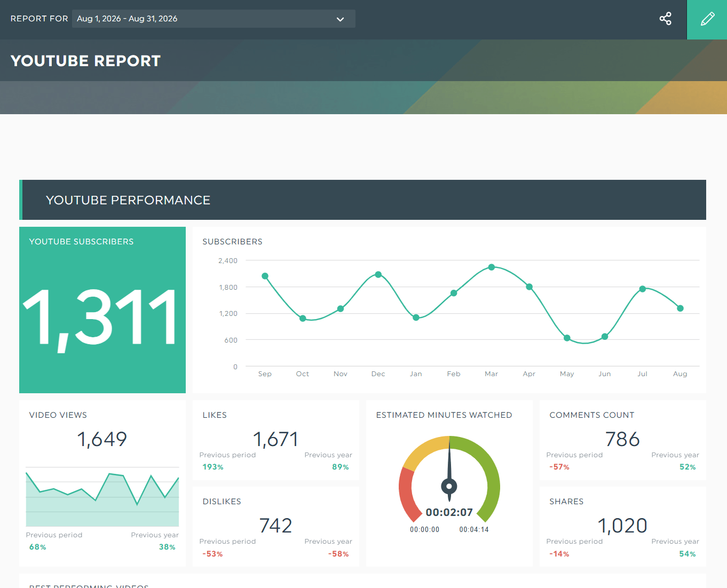The image size is (727, 588).
Task: Click the YouTube Report title
Action: [85, 61]
